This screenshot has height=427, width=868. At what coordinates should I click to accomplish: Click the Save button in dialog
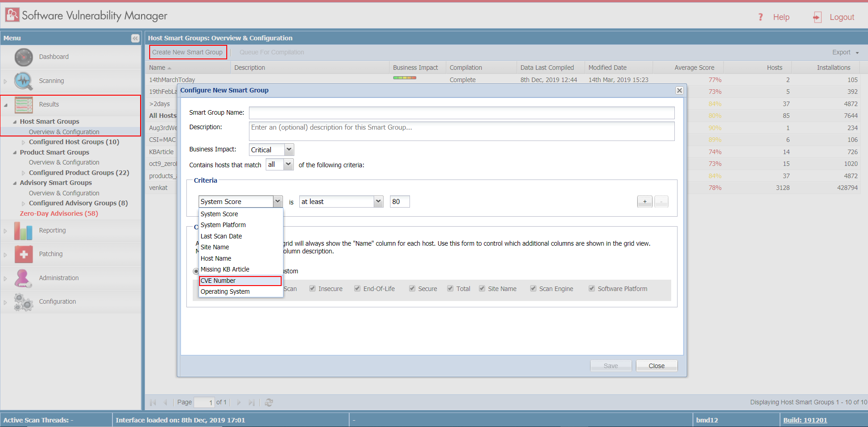[610, 366]
